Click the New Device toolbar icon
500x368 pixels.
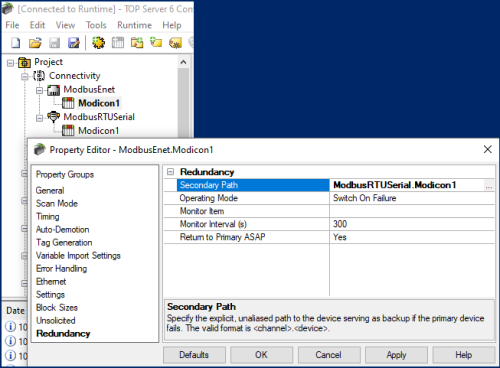(x=118, y=43)
